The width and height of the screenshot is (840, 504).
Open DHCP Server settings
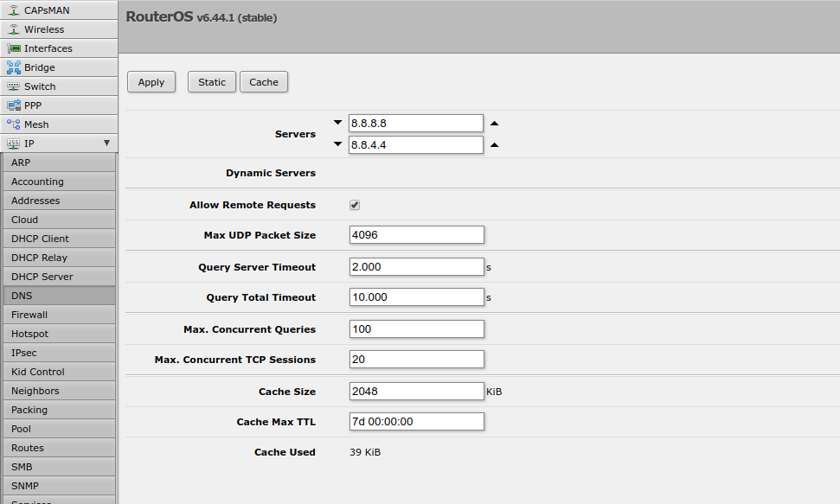(59, 277)
